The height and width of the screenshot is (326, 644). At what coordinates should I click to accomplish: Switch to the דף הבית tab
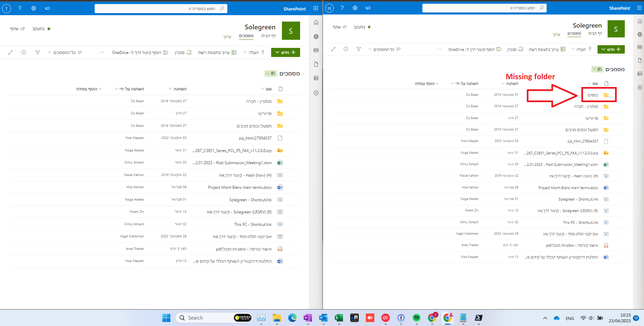tap(268, 36)
